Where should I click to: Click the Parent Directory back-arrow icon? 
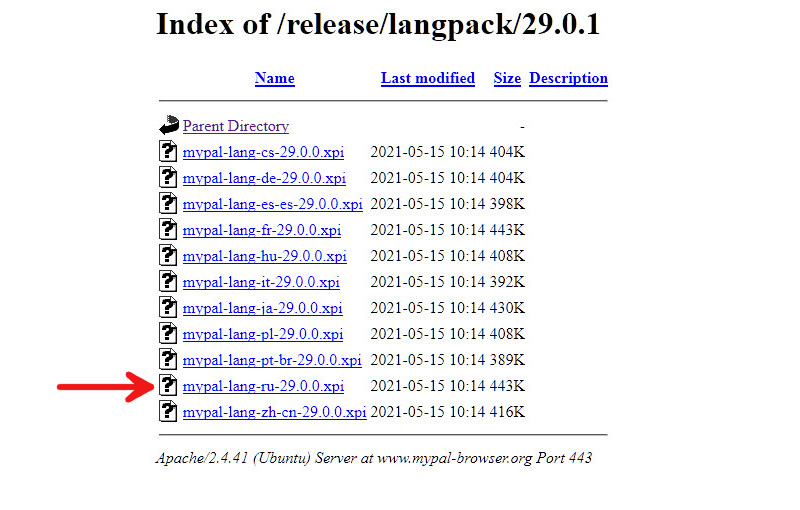[168, 125]
